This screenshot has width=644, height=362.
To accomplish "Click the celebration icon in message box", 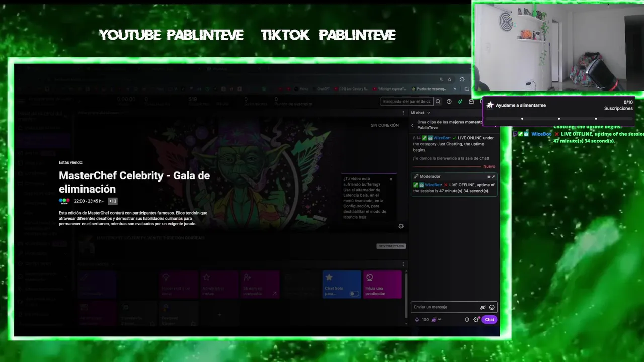I will coord(482,307).
